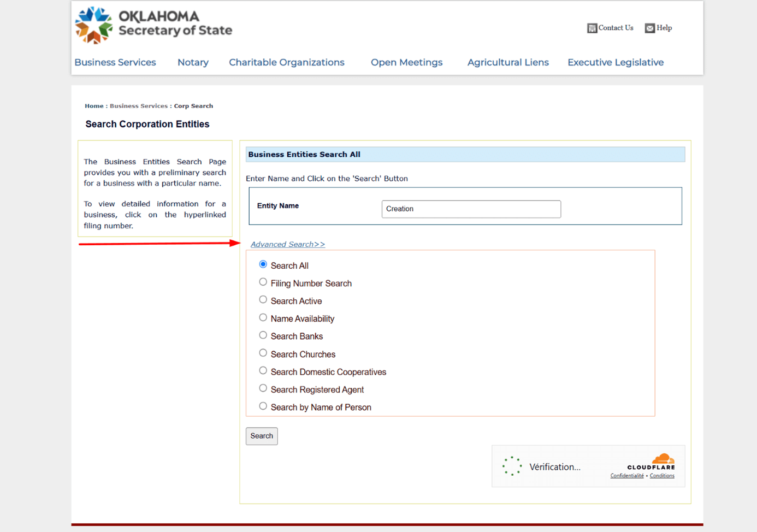Open the Help link
The height and width of the screenshot is (532, 757).
tap(664, 28)
